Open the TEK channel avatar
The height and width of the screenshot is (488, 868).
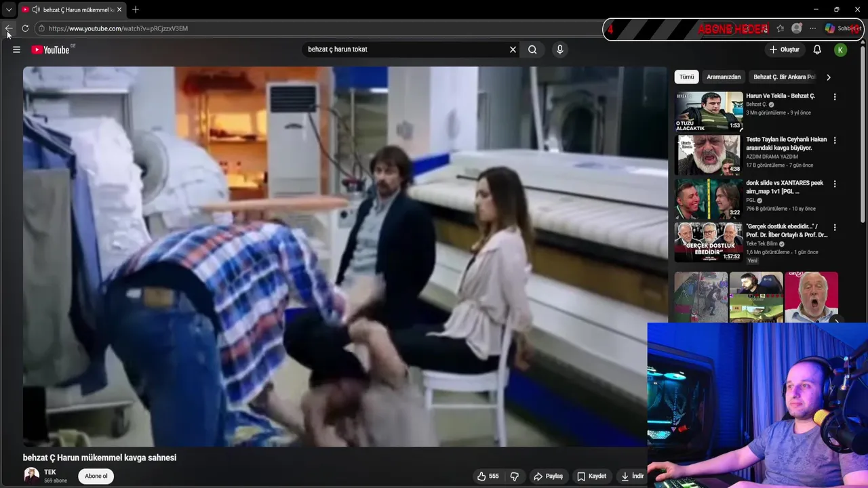click(31, 475)
